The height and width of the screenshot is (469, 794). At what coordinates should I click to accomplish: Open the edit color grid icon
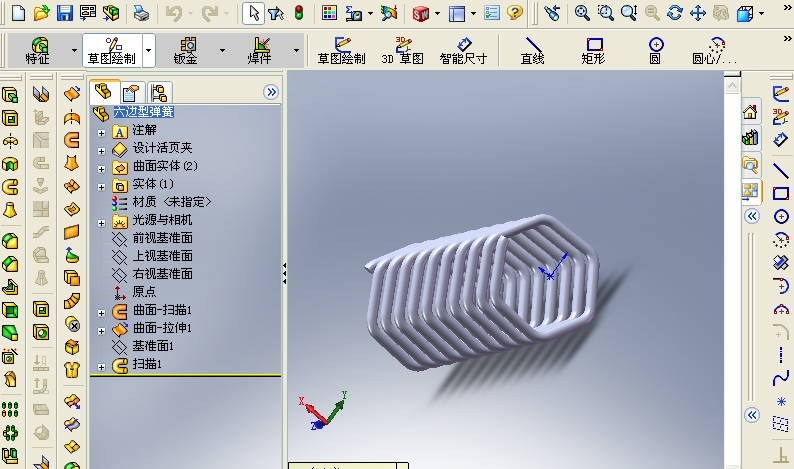pyautogui.click(x=329, y=13)
